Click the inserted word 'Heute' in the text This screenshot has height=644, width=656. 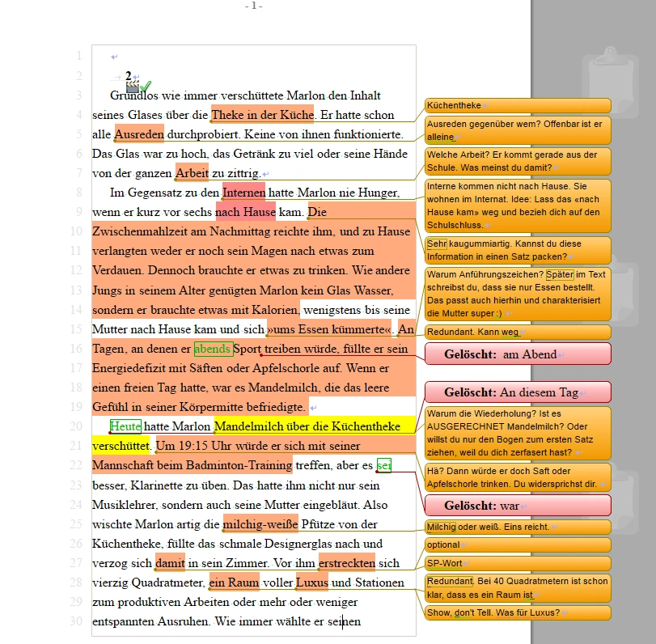point(125,426)
